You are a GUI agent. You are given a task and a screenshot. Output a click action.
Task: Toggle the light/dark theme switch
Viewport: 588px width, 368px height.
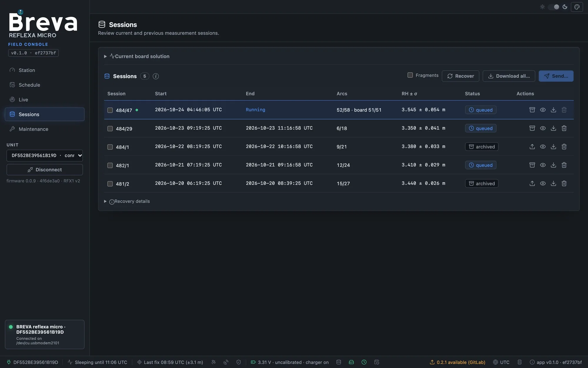[554, 7]
